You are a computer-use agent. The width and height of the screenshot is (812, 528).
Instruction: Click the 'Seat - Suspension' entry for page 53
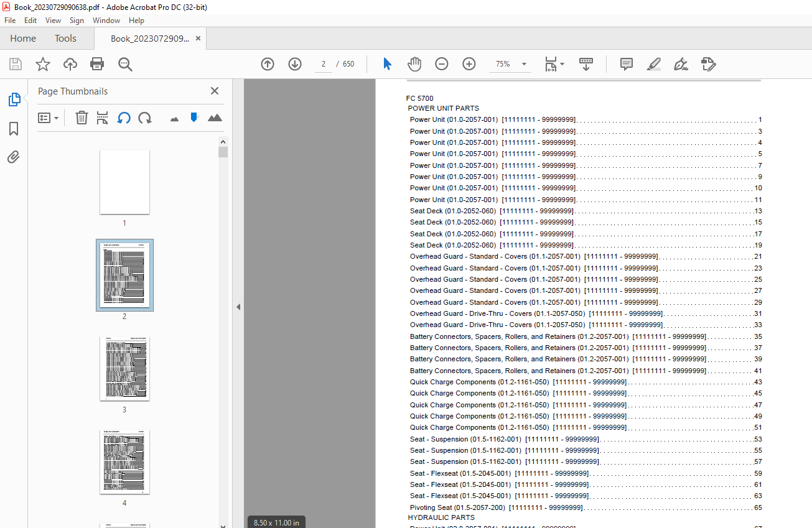pos(586,439)
